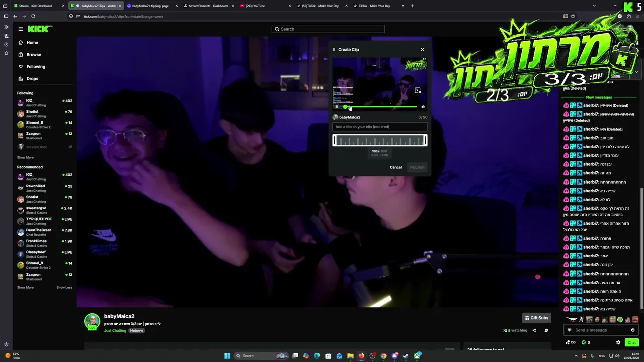This screenshot has width=644, height=362.
Task: Pause the clip preview playback
Action: (337, 107)
